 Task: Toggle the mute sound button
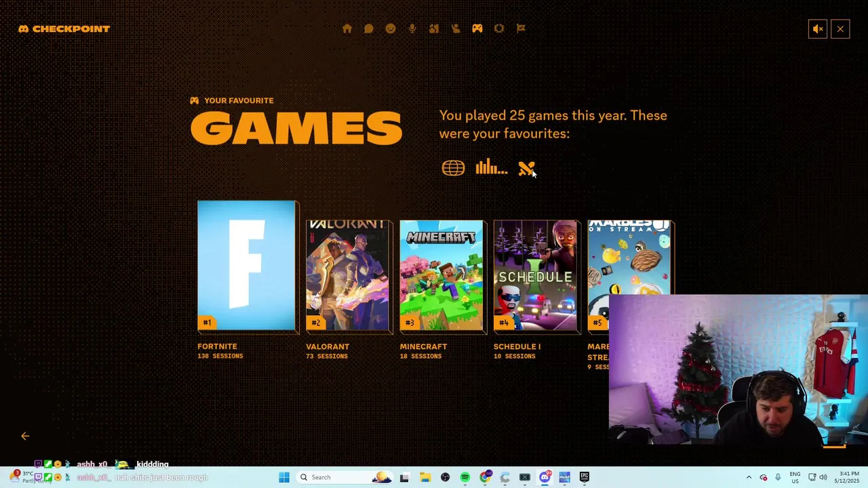click(x=818, y=29)
